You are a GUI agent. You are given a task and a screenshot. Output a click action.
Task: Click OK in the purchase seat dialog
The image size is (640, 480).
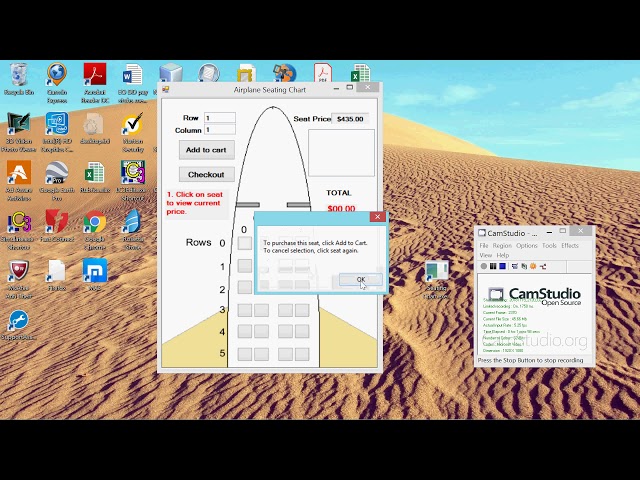click(361, 280)
